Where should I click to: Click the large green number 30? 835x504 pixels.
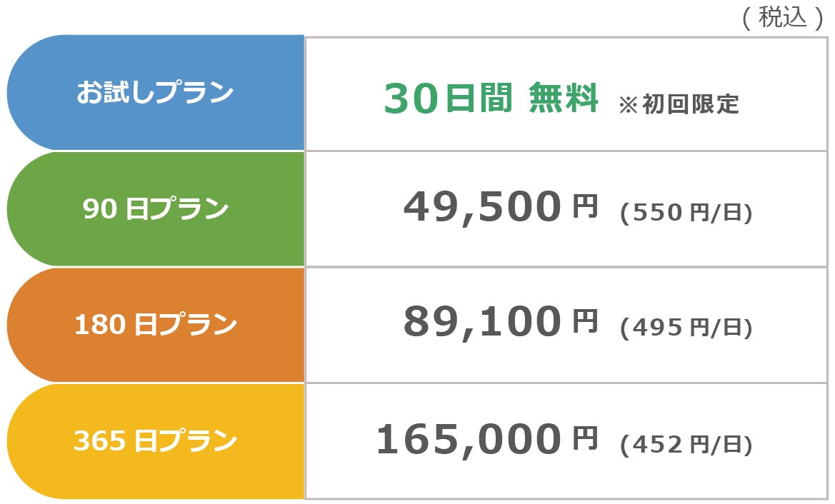pos(410,99)
